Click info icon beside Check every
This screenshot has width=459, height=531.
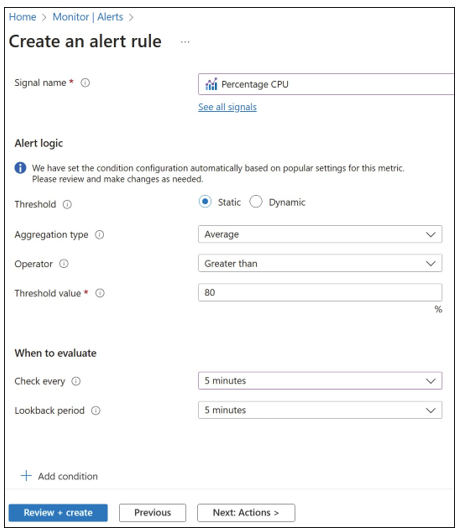click(x=76, y=381)
